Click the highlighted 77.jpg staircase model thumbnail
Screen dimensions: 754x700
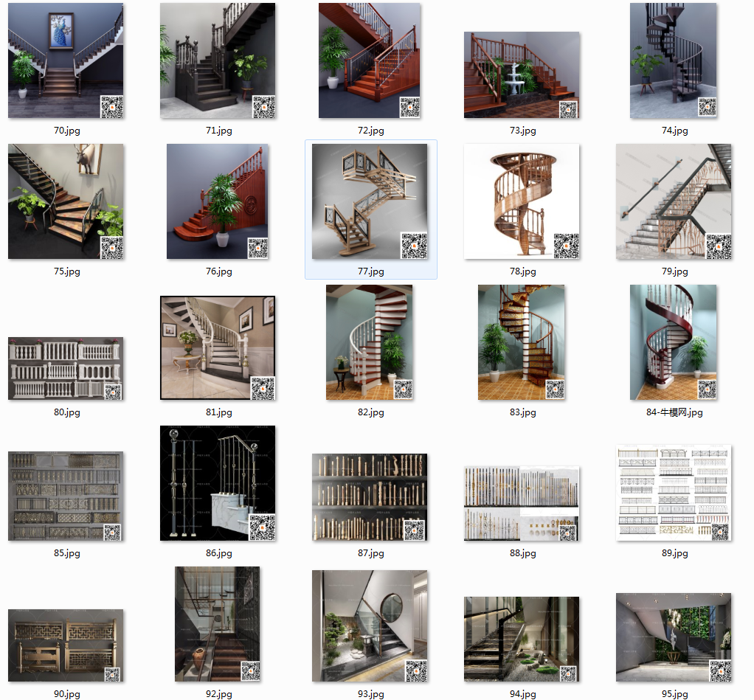tap(370, 201)
